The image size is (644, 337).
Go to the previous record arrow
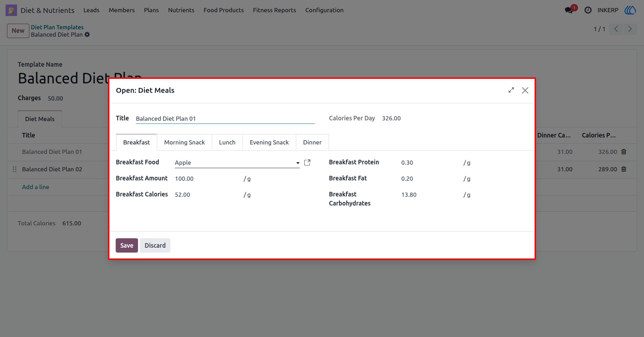(616, 29)
